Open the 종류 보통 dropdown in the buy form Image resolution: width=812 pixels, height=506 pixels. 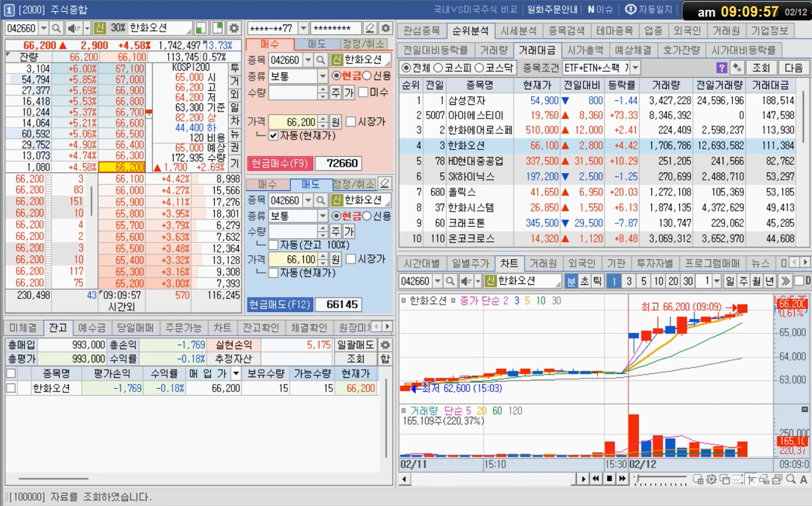(x=323, y=76)
